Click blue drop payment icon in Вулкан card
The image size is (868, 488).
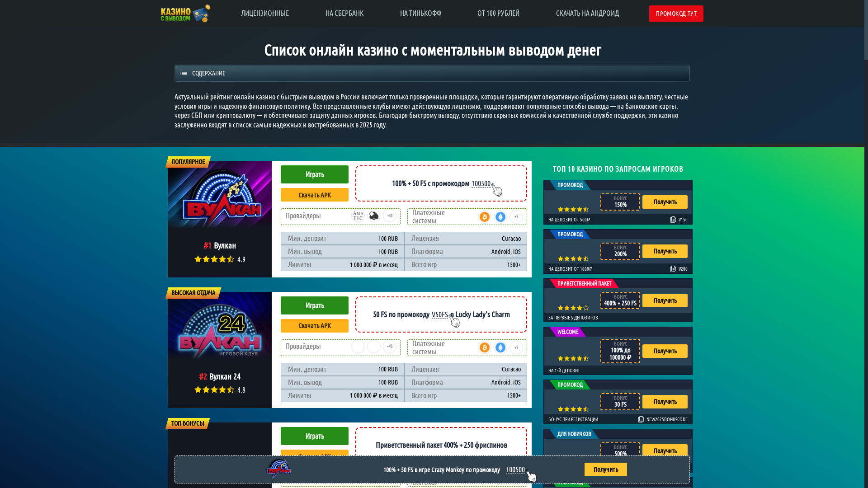(x=500, y=217)
